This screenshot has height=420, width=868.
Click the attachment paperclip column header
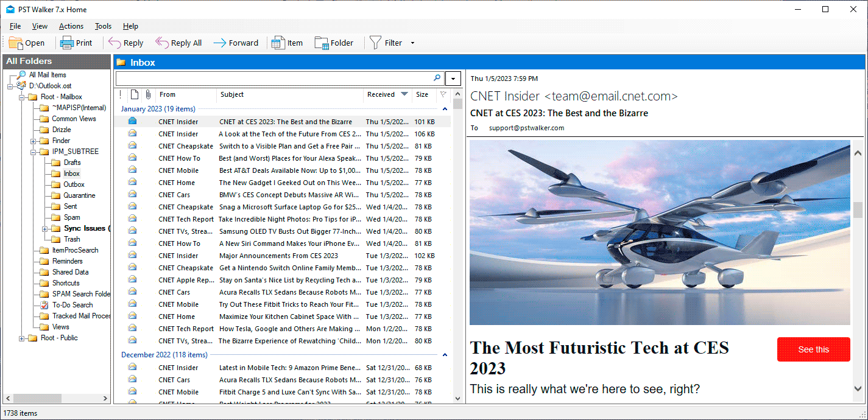click(148, 94)
